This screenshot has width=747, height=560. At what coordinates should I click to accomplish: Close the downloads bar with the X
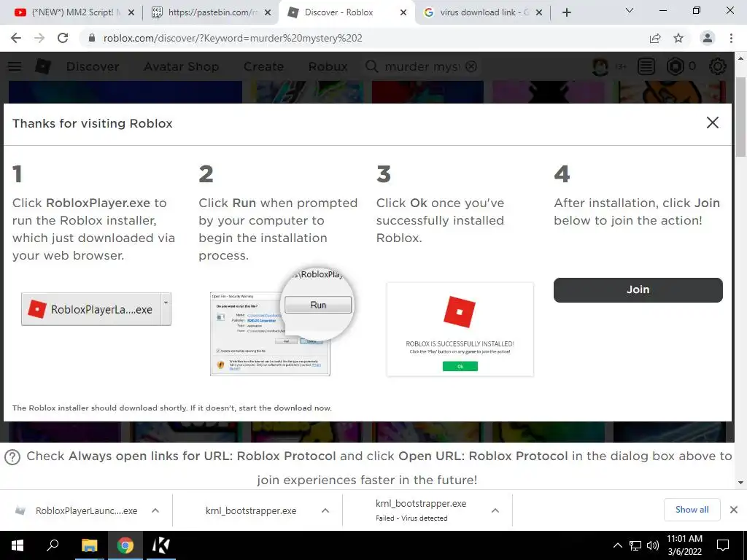734,510
